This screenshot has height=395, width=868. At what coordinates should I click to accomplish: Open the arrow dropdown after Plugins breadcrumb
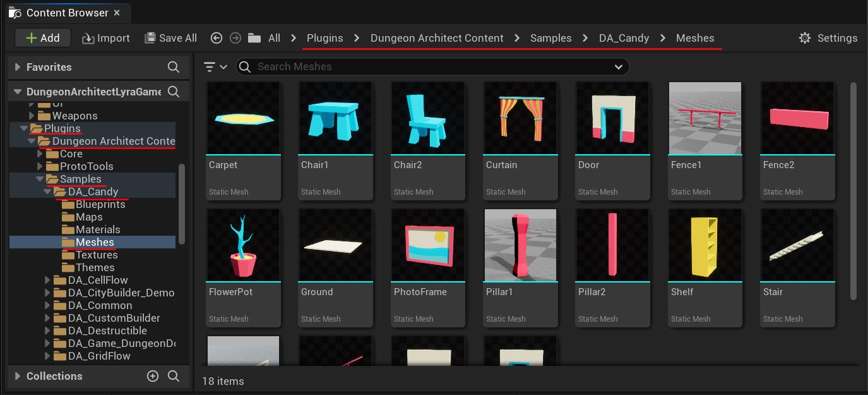357,38
